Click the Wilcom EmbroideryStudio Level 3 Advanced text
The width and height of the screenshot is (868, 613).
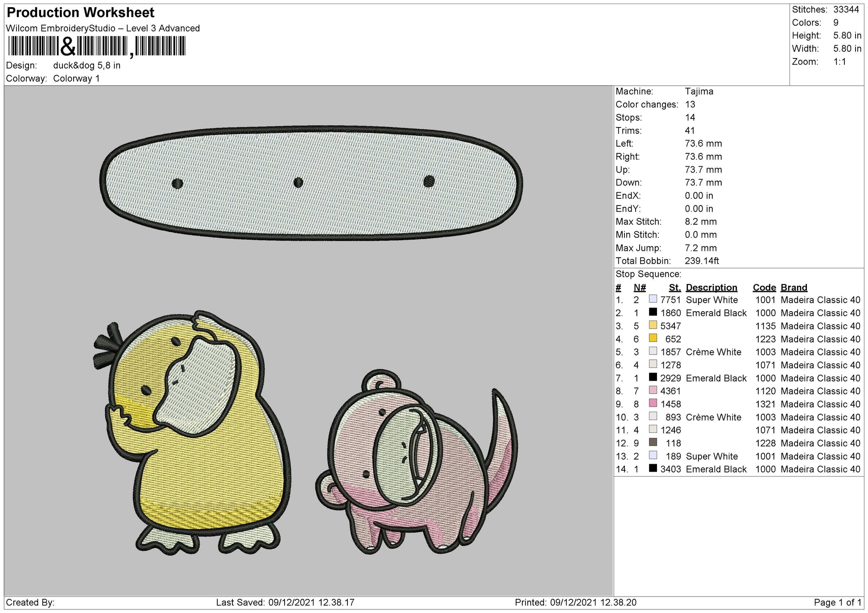tap(103, 28)
